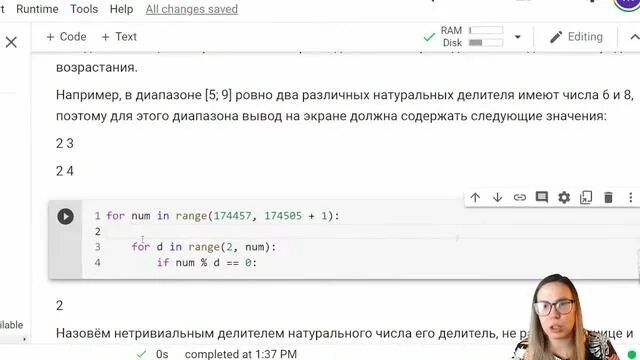Click the paragraph starting with 'Назовём нетривиальным'
Screen dimensions: 640x360
345,333
